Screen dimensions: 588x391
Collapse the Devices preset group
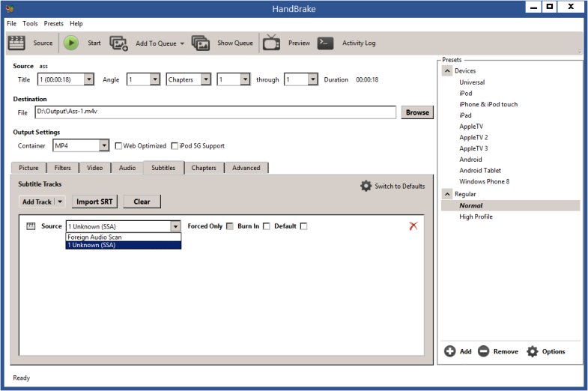pyautogui.click(x=447, y=71)
